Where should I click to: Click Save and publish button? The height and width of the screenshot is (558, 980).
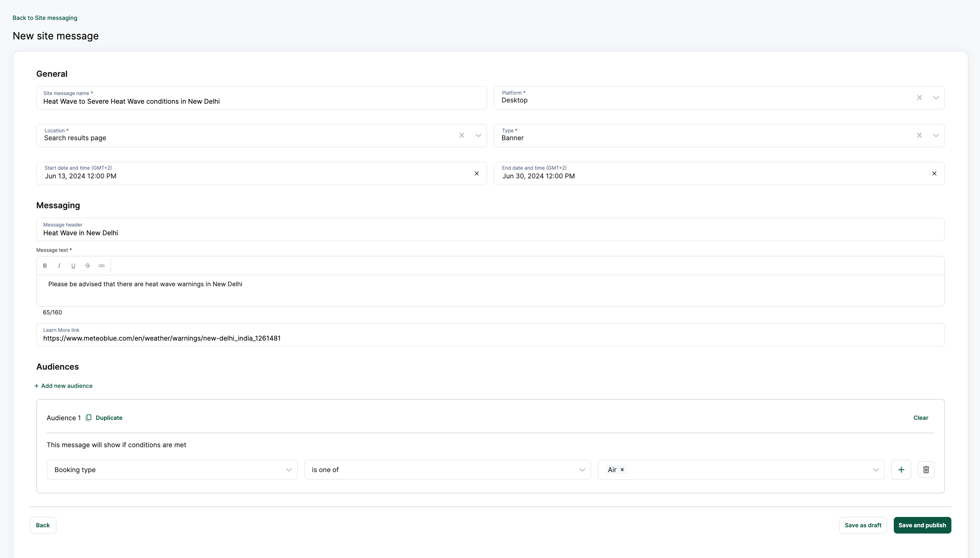click(922, 525)
